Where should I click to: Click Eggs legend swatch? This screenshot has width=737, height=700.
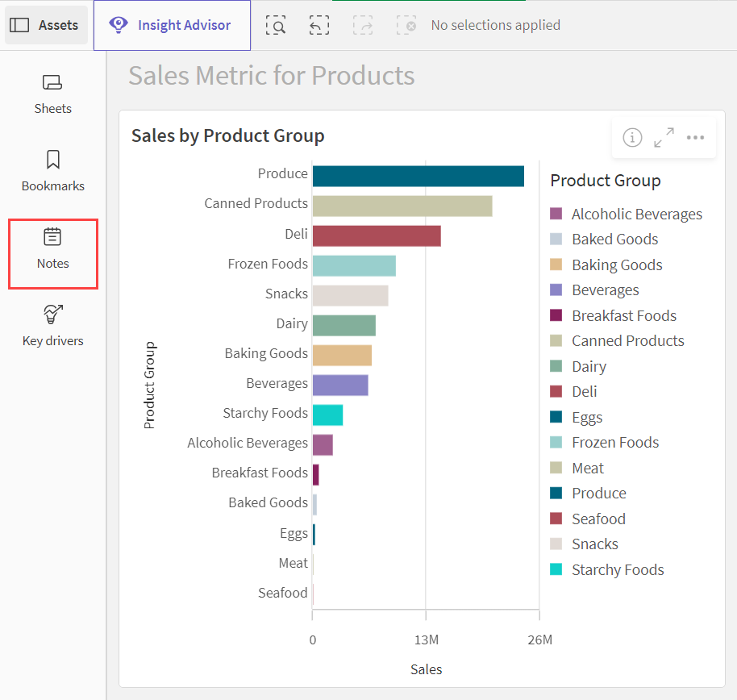coord(556,417)
